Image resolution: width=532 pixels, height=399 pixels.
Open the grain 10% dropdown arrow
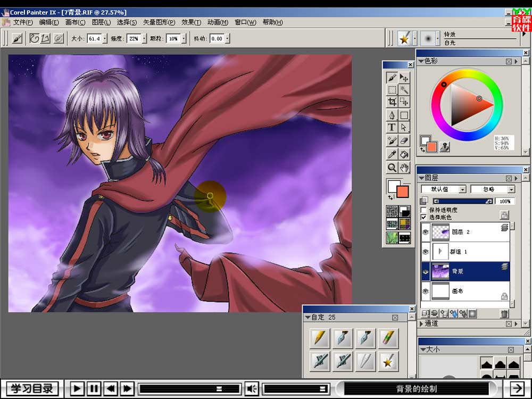(x=184, y=39)
